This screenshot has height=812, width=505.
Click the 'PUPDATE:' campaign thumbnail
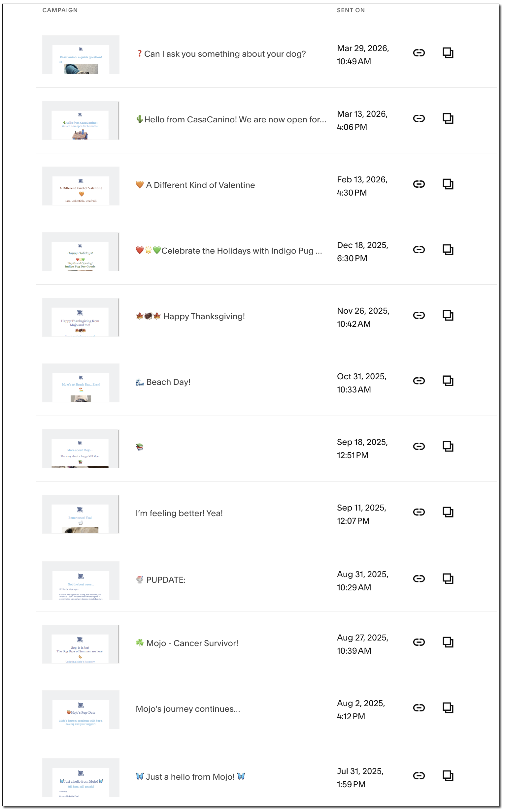81,581
